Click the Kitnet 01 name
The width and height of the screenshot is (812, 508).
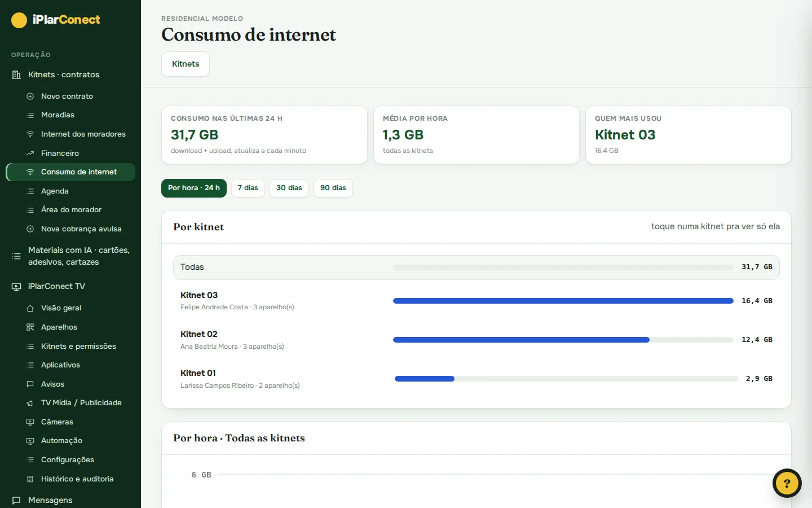(x=198, y=373)
